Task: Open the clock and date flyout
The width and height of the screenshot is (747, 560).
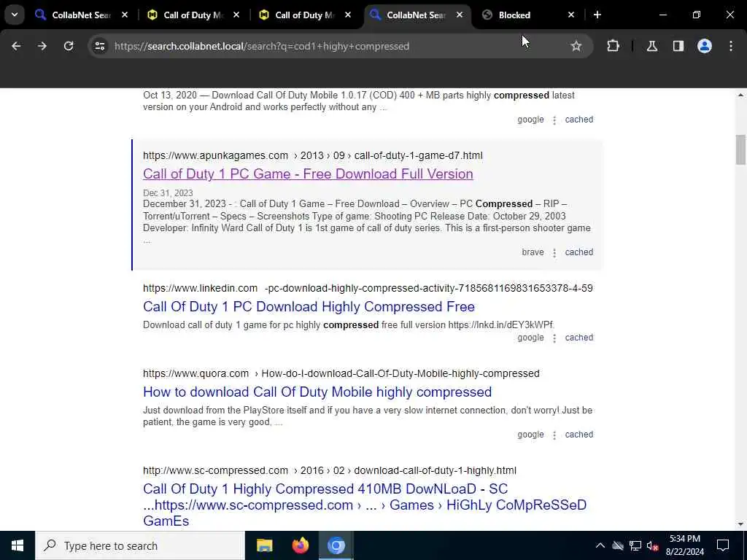Action: pos(684,545)
